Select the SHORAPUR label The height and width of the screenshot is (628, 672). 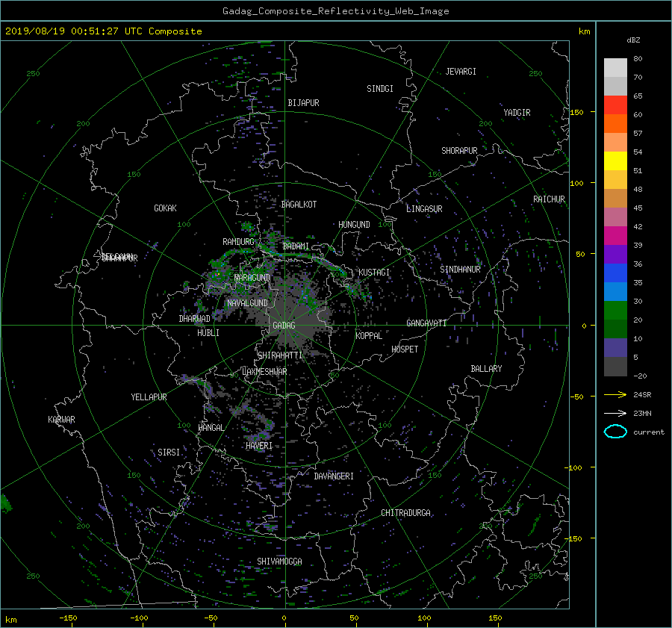(459, 151)
